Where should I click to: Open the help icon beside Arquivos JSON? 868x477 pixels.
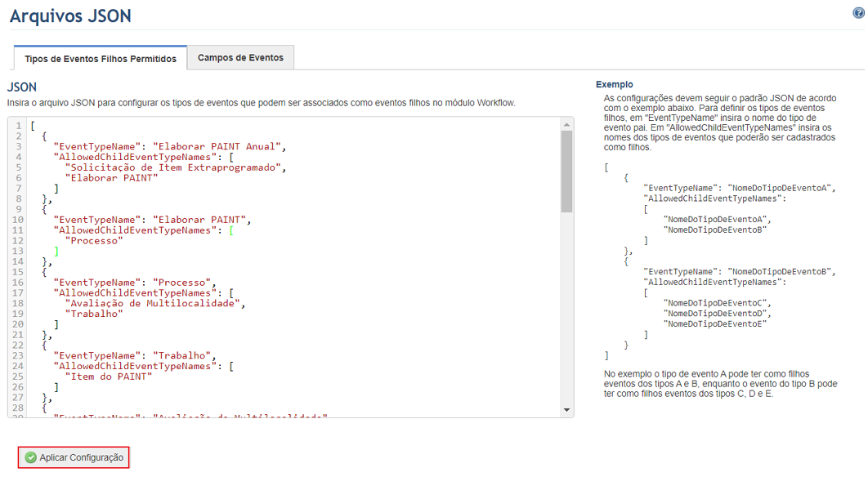click(x=858, y=13)
